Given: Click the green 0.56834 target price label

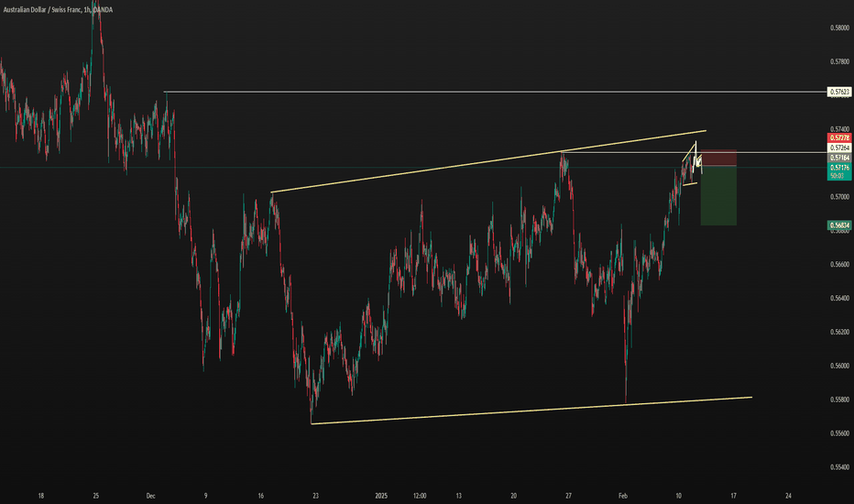Looking at the screenshot, I should [x=839, y=225].
